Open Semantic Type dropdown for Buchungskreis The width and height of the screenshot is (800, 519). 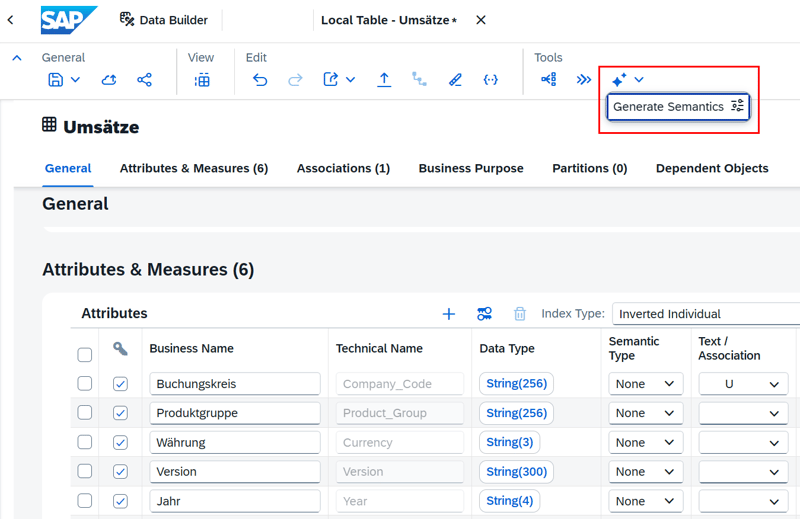645,384
